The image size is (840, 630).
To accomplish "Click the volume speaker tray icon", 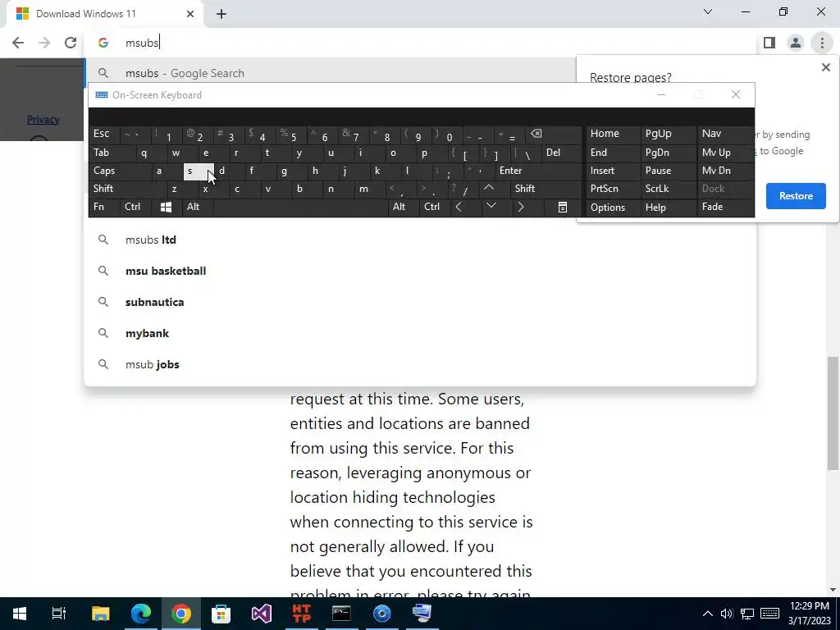I will pos(727,614).
